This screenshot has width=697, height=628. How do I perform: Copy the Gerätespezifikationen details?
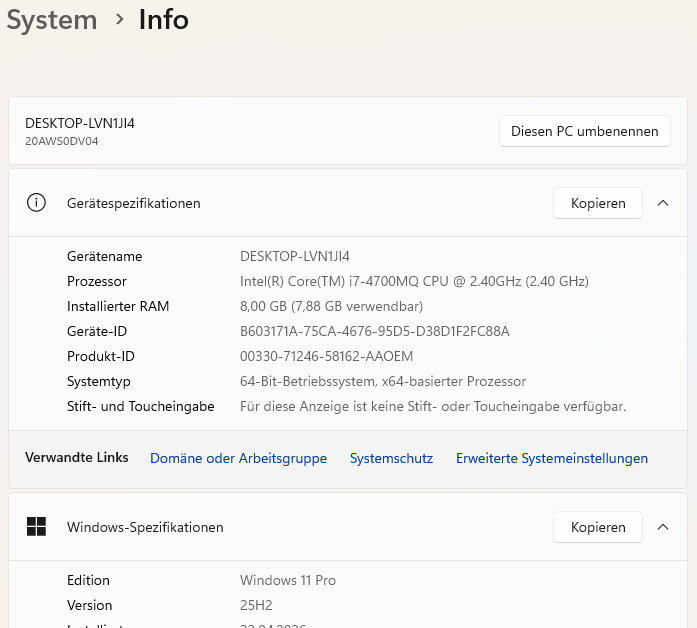click(x=597, y=203)
